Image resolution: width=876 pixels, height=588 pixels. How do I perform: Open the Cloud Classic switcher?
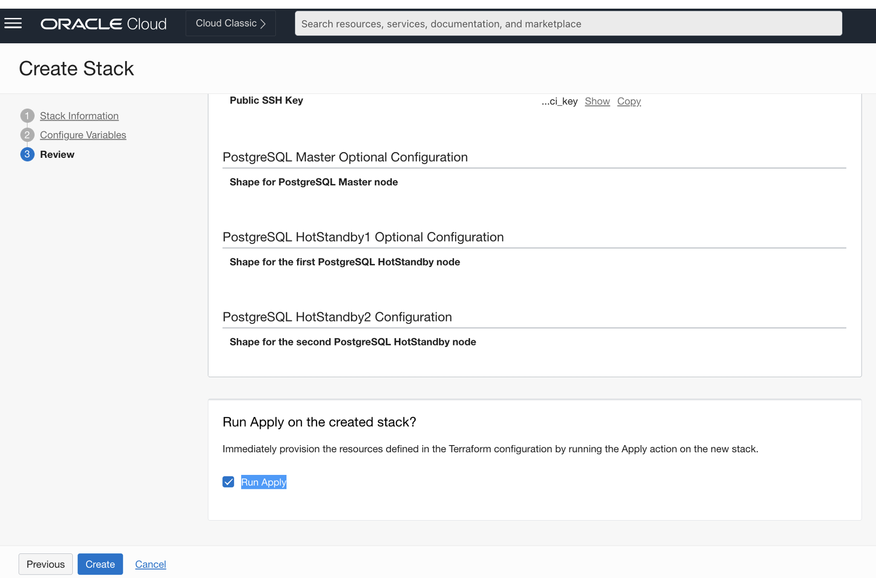tap(231, 23)
